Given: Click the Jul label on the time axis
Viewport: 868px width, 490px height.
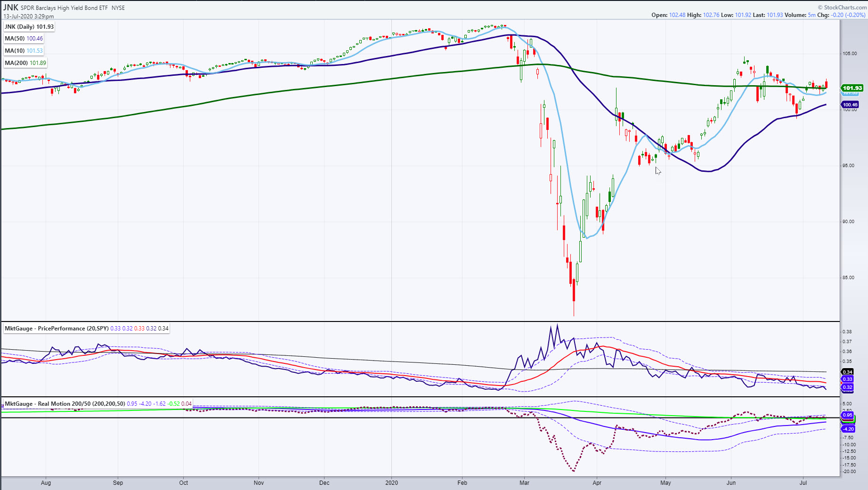Looking at the screenshot, I should point(803,483).
